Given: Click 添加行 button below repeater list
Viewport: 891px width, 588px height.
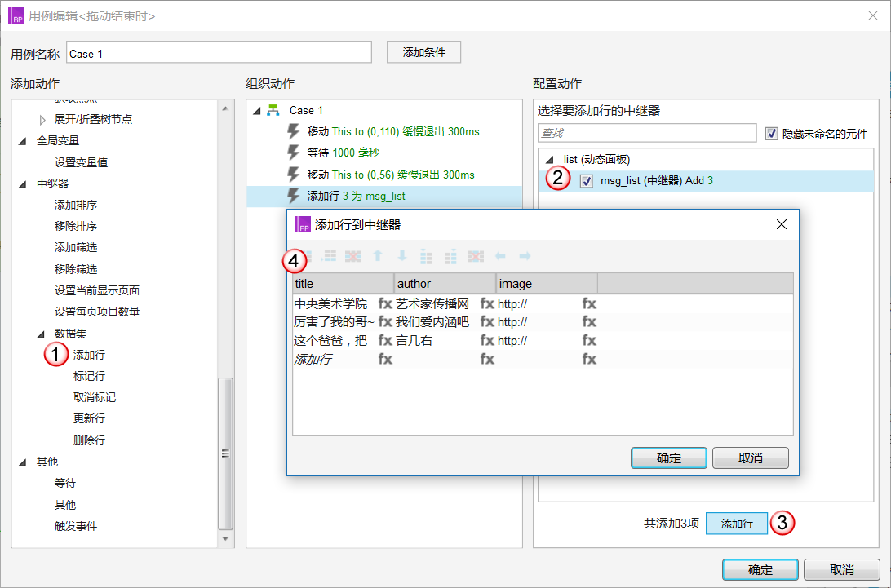Looking at the screenshot, I should pos(737,524).
